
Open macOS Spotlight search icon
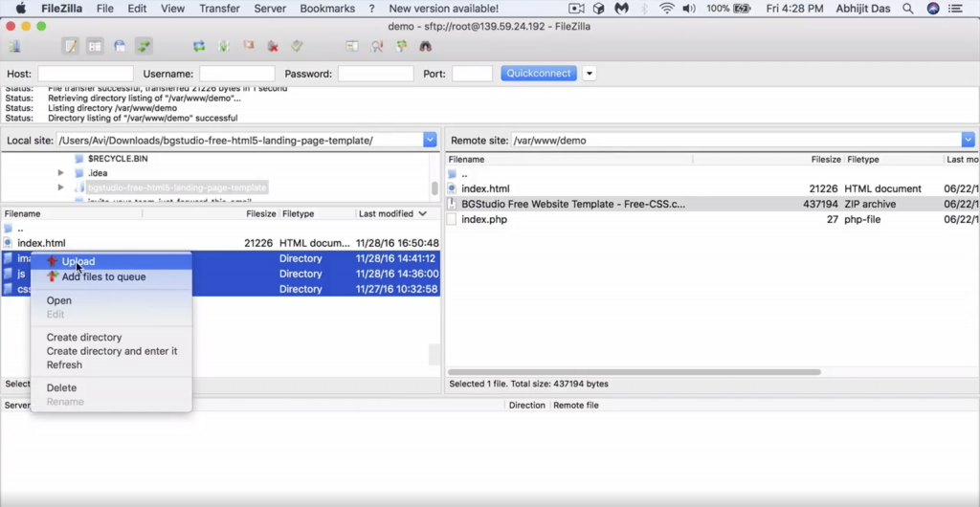pyautogui.click(x=907, y=9)
